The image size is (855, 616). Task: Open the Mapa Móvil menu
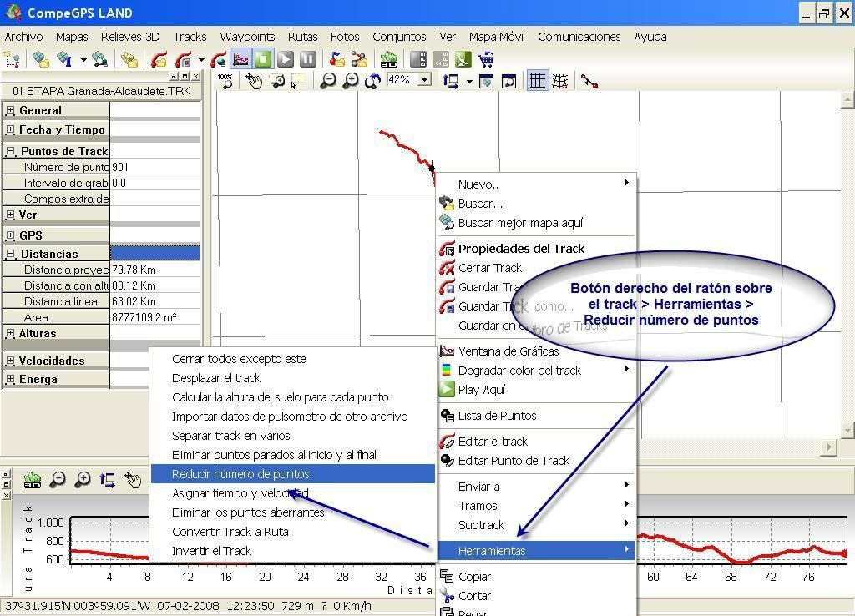point(497,37)
